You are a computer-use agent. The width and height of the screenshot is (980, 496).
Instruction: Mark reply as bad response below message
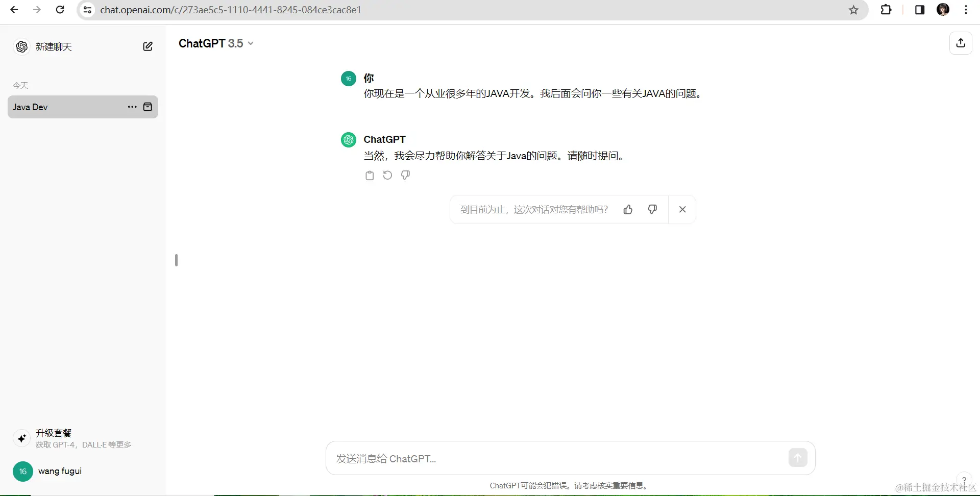pyautogui.click(x=405, y=175)
